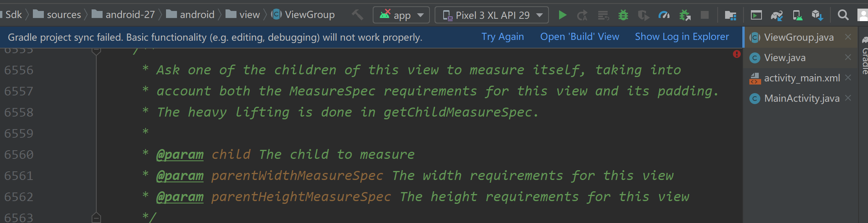
Task: Close the MainActivity.java tab
Action: (x=848, y=98)
